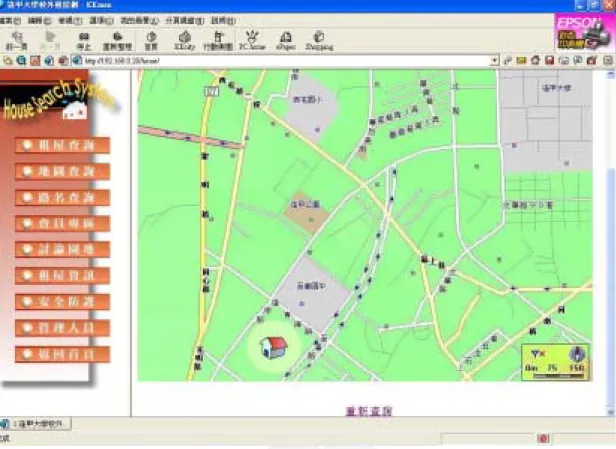Click the compass icon in map scale box

577,354
